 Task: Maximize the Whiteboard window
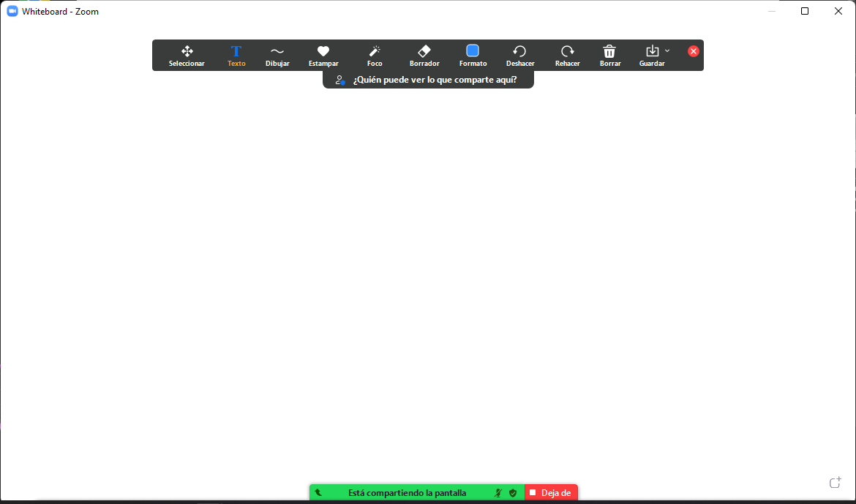click(805, 11)
